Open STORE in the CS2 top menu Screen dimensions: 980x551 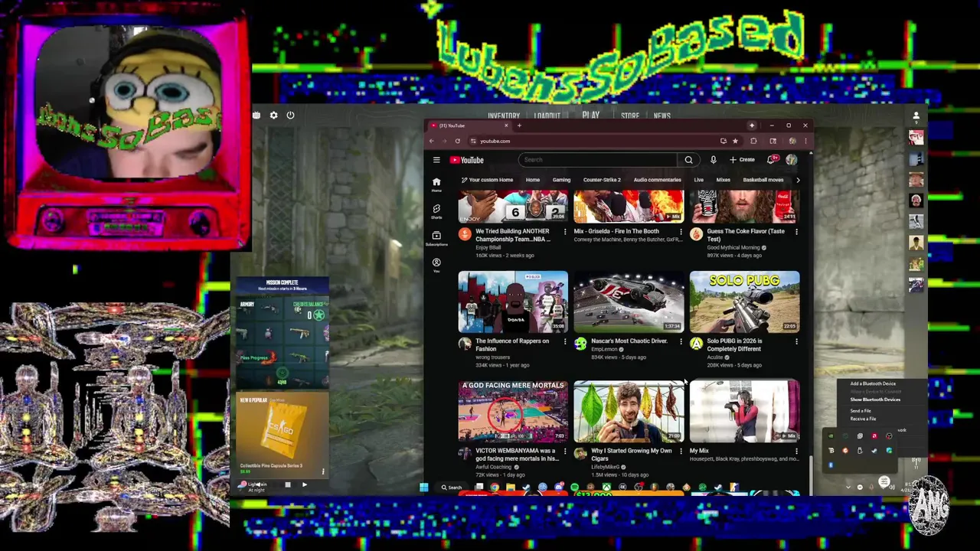[x=630, y=116]
